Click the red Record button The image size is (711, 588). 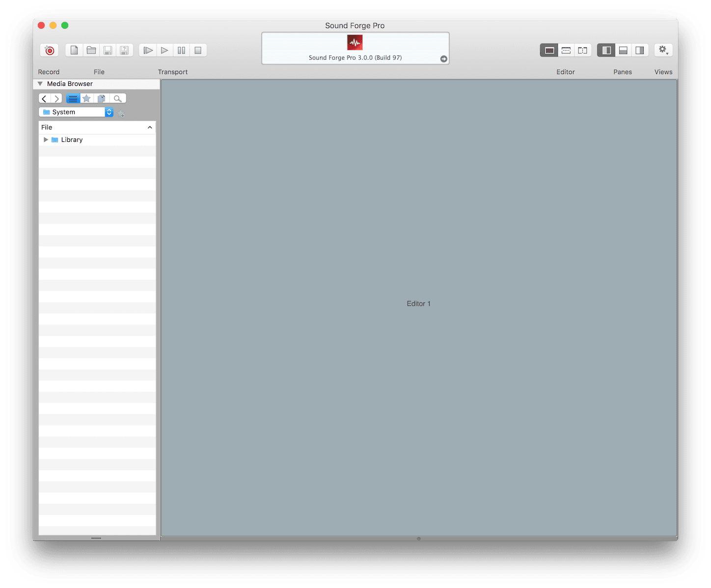(x=49, y=50)
